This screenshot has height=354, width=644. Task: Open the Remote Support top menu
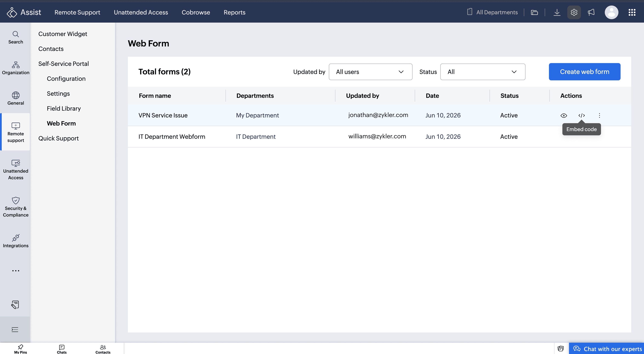coord(77,12)
